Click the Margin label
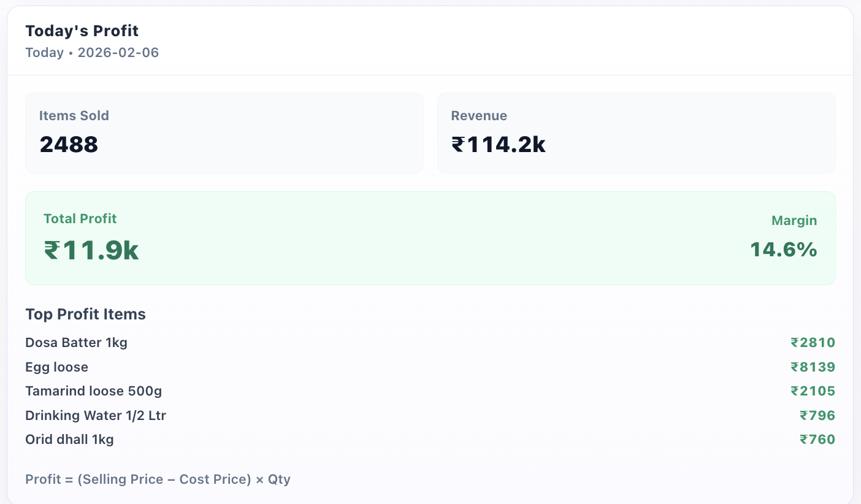This screenshot has width=861, height=504. pyautogui.click(x=794, y=221)
